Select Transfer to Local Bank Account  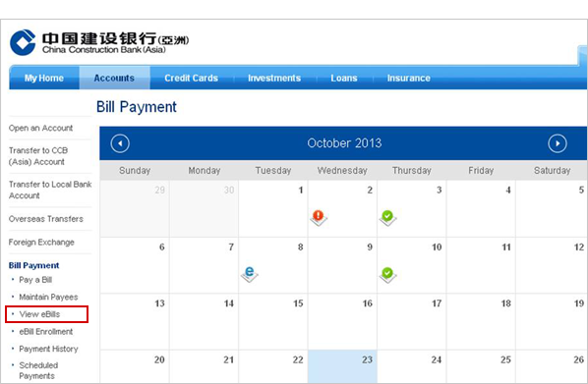pos(50,190)
